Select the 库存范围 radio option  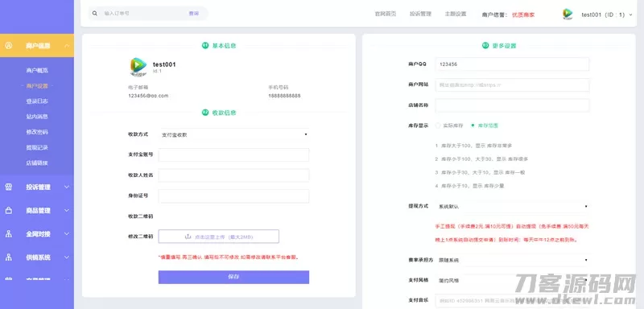(473, 126)
